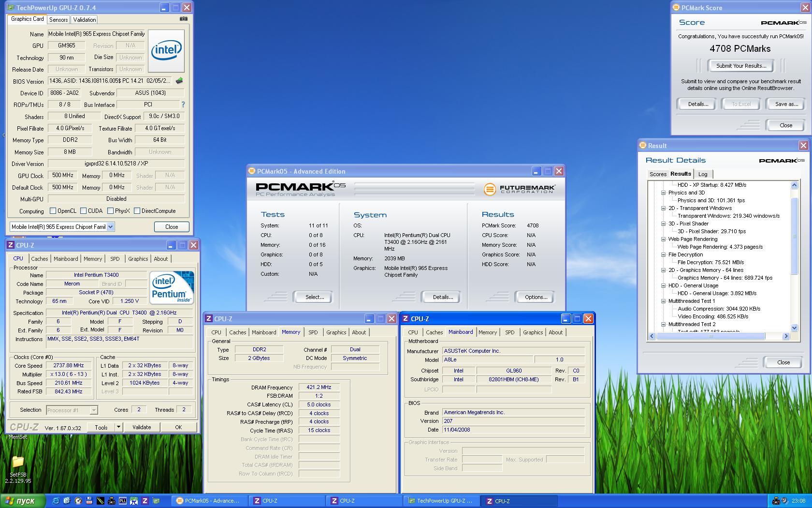The height and width of the screenshot is (508, 812).
Task: Switch to the Scores tab in Result Details
Action: 658,174
